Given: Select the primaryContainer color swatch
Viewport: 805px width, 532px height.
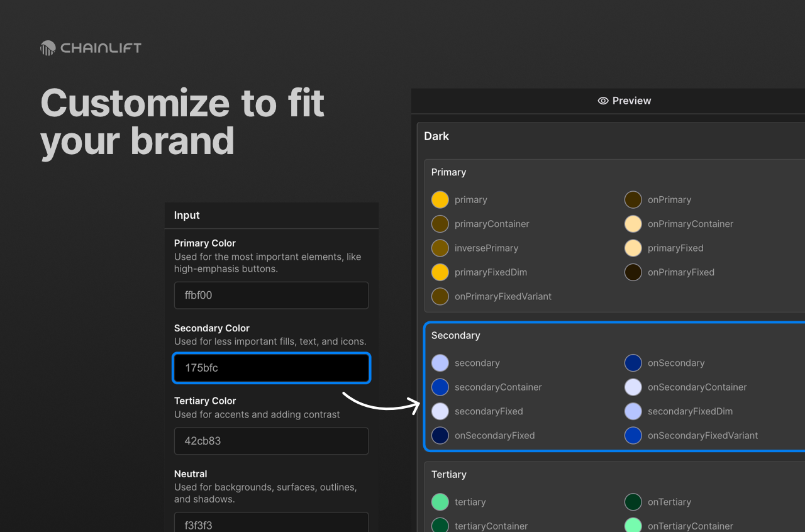Looking at the screenshot, I should point(440,224).
